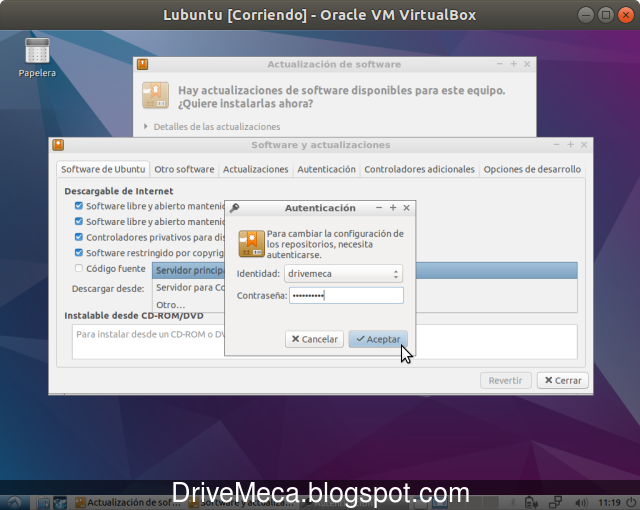Maximize the Actualización de software window
640x510 pixels.
[x=514, y=64]
